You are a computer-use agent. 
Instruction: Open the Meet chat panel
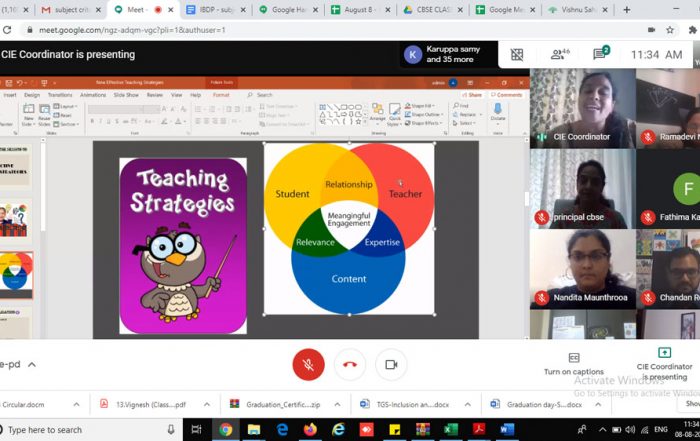601,54
